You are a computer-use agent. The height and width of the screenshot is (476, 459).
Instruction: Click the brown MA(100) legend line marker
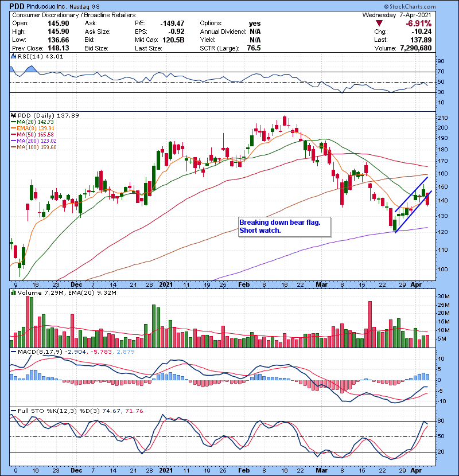pyautogui.click(x=14, y=147)
